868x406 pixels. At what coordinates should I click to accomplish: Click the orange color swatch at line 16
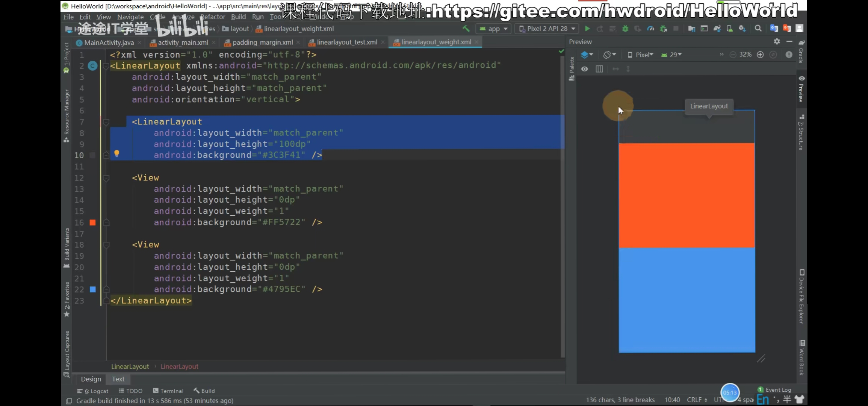click(93, 223)
